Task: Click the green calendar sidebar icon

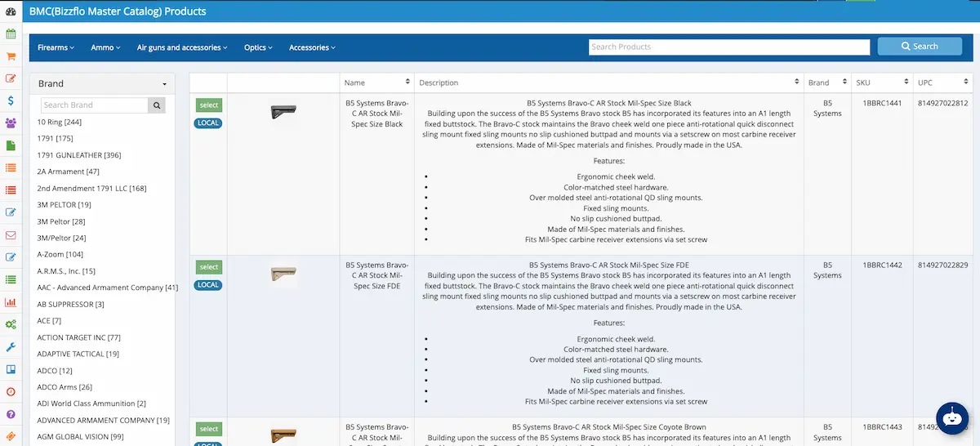Action: click(11, 34)
